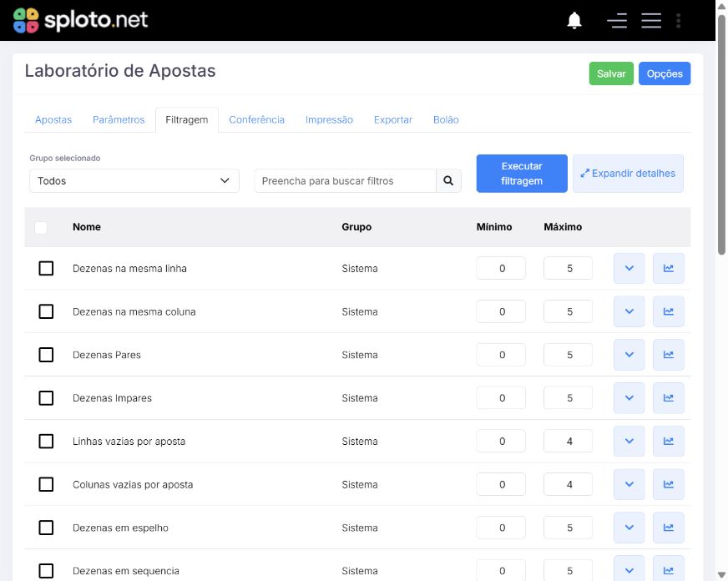728x581 pixels.
Task: Click the filter search magnifier icon
Action: coord(448,180)
